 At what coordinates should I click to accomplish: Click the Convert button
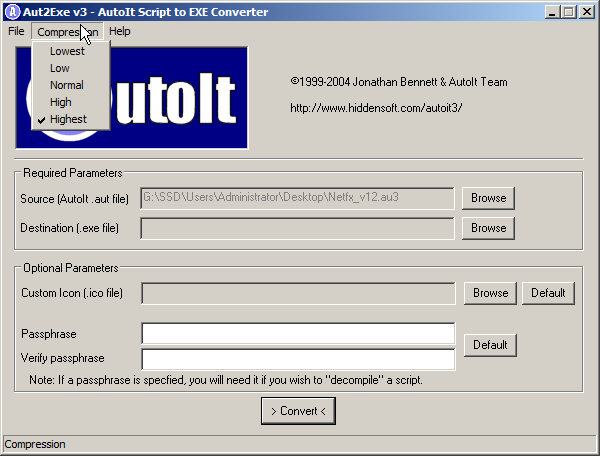(x=298, y=411)
